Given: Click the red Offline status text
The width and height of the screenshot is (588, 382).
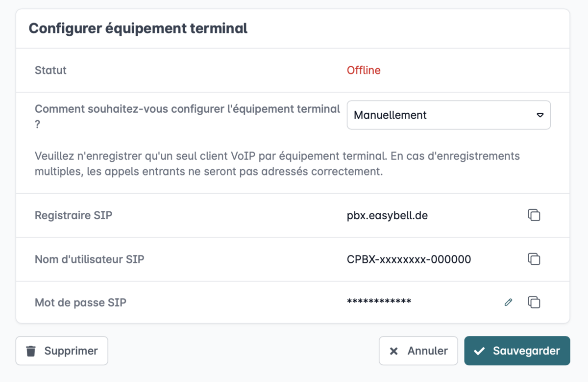Looking at the screenshot, I should [x=364, y=70].
